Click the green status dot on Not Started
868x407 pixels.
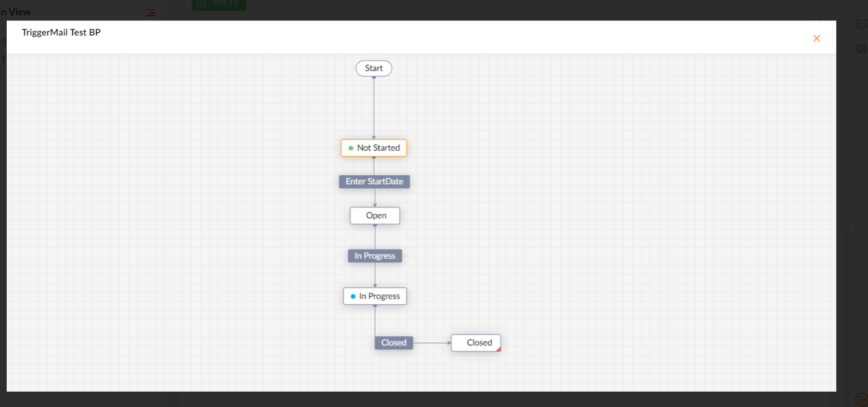351,148
